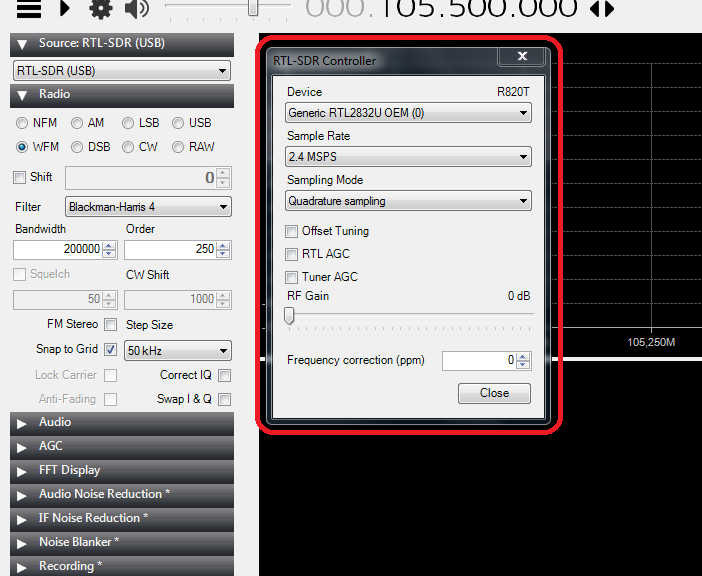This screenshot has width=702, height=576.
Task: Expand the Audio panel
Action: [x=122, y=423]
